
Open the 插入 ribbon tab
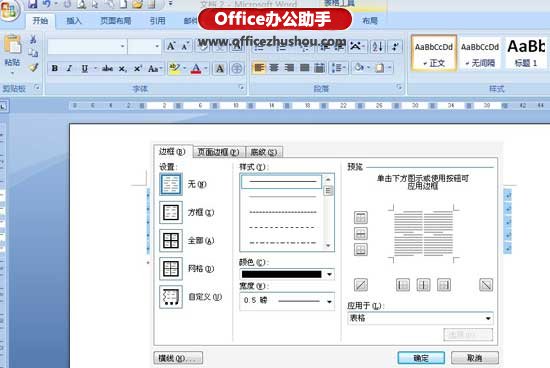[x=74, y=21]
